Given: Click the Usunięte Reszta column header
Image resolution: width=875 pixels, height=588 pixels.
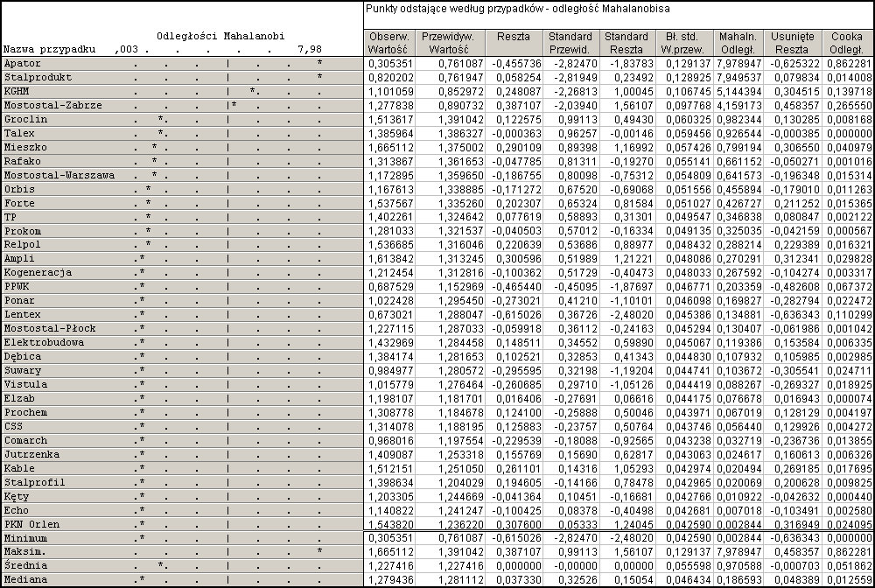Looking at the screenshot, I should point(793,43).
